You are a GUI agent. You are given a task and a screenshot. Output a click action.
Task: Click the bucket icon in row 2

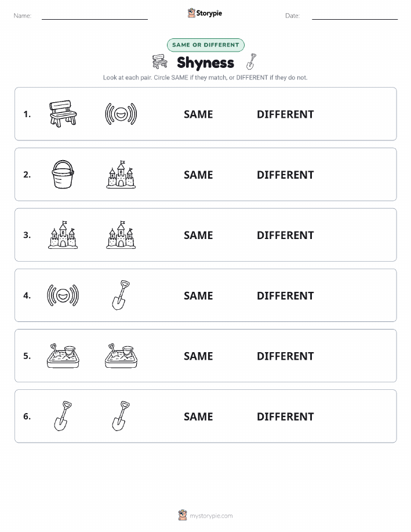tap(63, 175)
